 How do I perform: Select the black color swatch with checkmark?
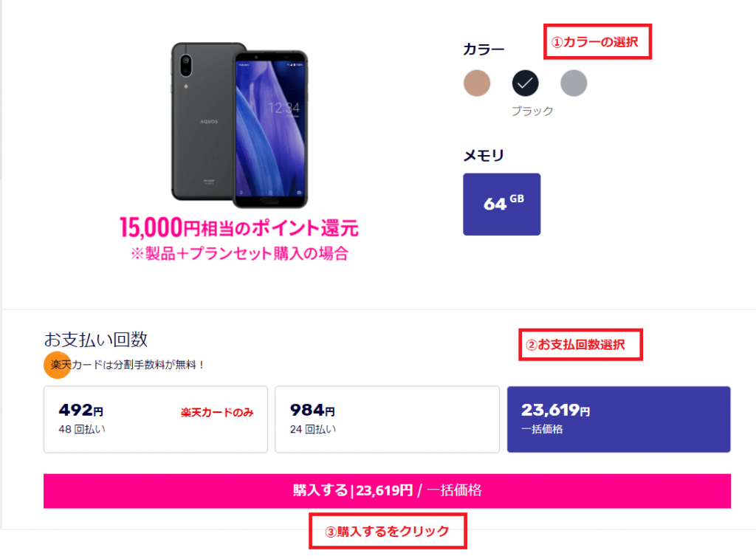(x=525, y=83)
